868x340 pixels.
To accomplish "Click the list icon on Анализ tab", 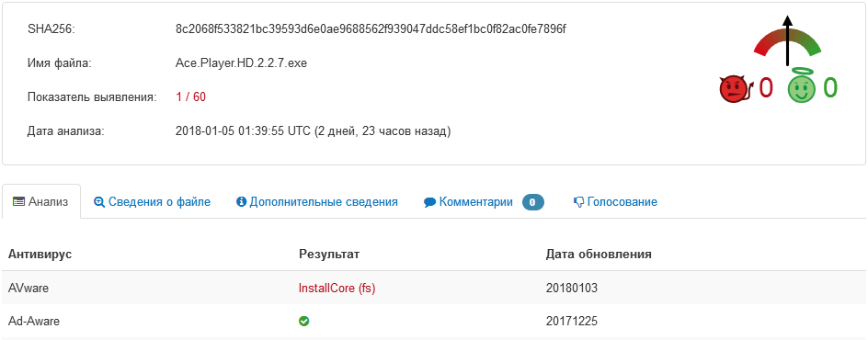I will pyautogui.click(x=18, y=202).
